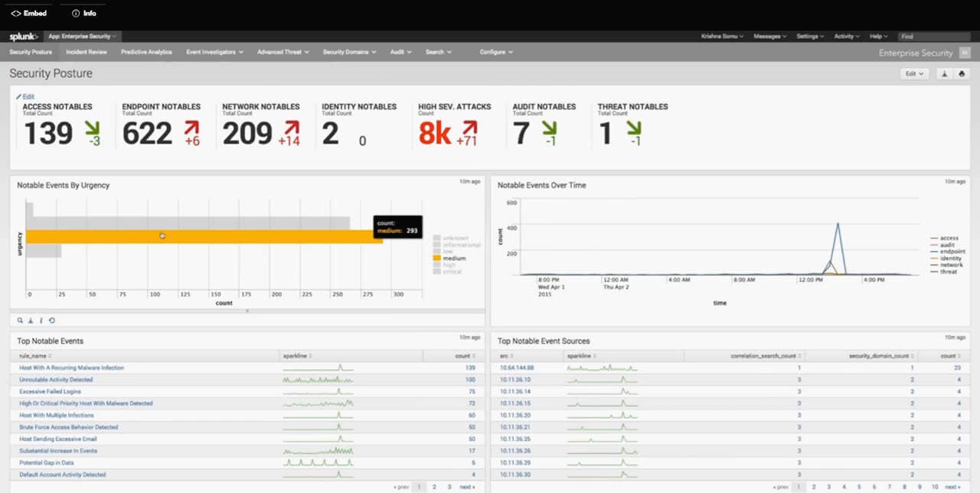
Task: Sort Top Notable Events by count column
Action: (465, 356)
